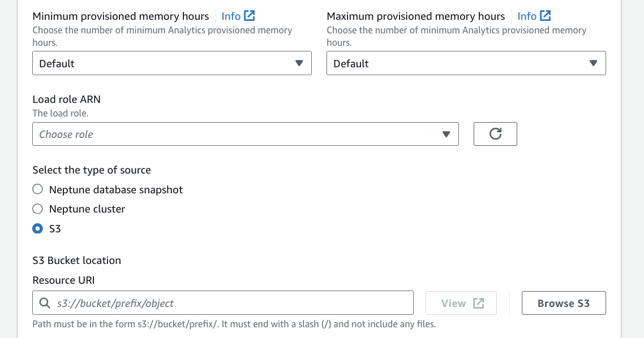Click the Browse S3 button
The height and width of the screenshot is (338, 644).
pyautogui.click(x=563, y=302)
